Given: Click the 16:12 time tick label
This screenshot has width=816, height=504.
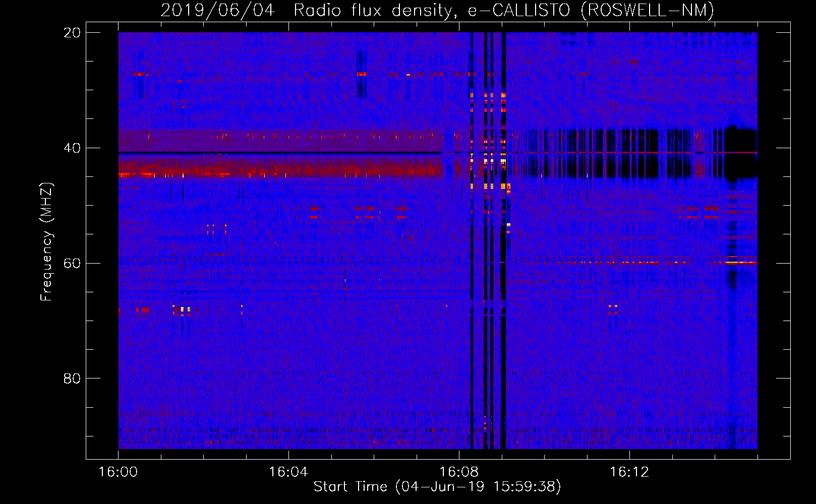Looking at the screenshot, I should pos(629,472).
